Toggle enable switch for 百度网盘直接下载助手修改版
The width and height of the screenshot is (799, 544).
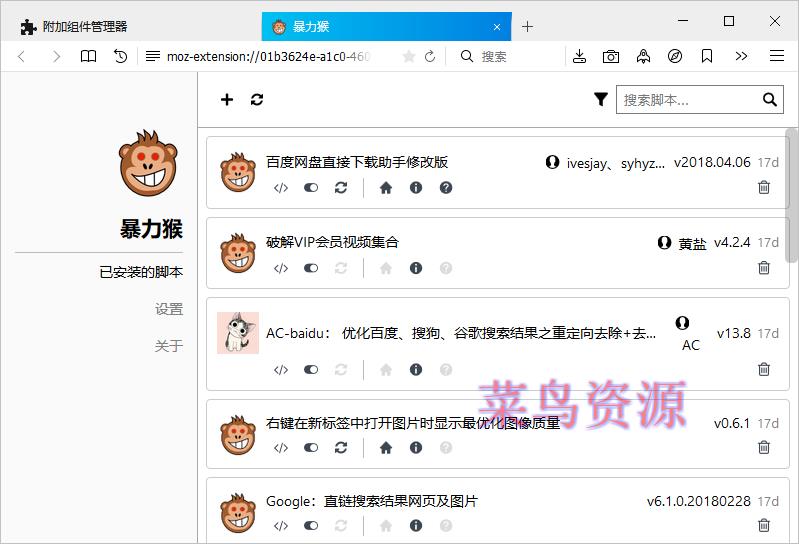[x=311, y=187]
